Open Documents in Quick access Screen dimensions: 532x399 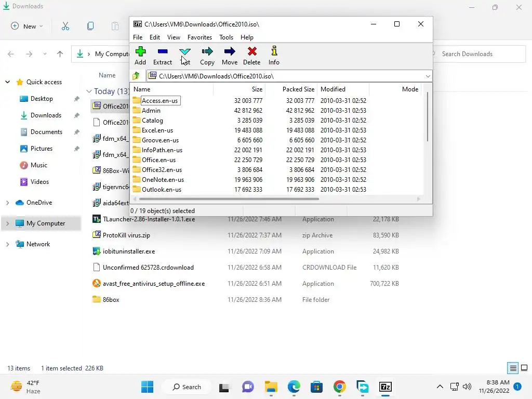[46, 132]
